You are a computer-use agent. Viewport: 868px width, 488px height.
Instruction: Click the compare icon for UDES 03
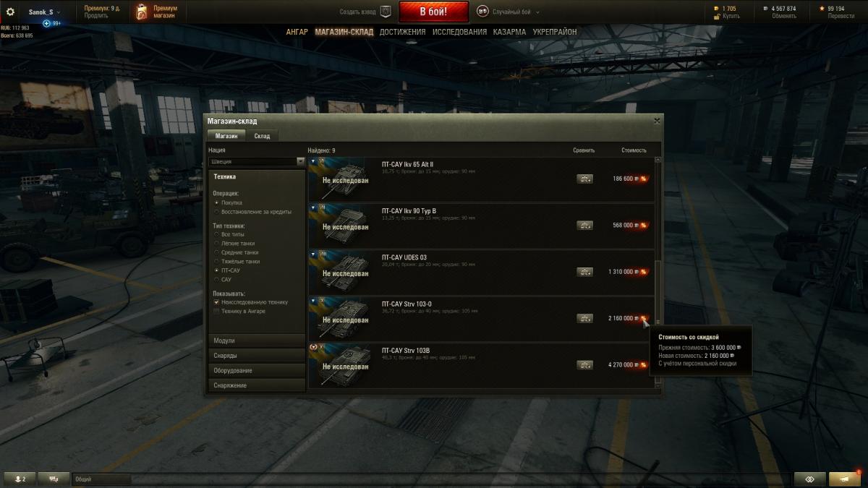pos(584,272)
